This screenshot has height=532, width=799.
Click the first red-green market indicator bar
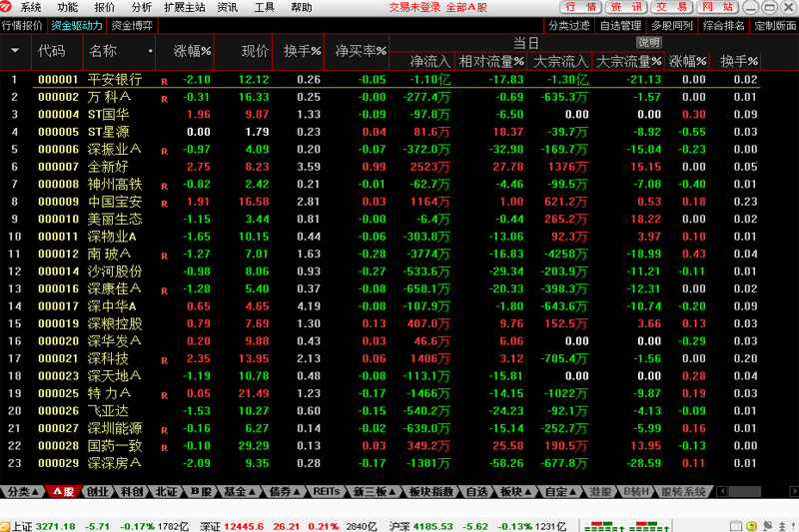(605, 526)
